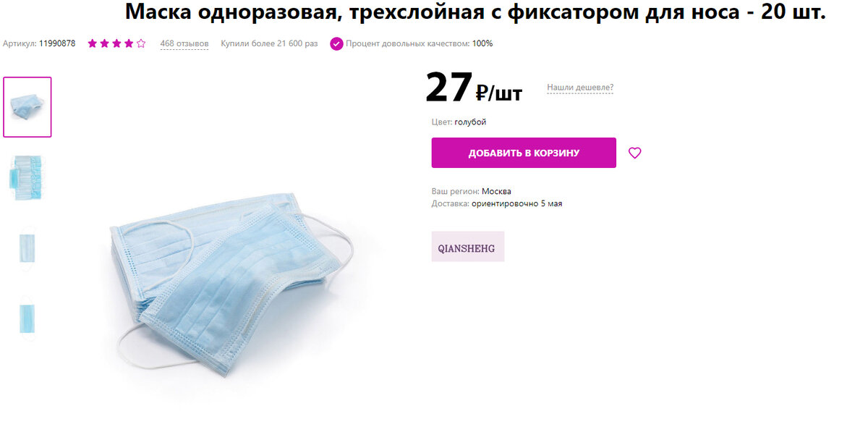Change delivery region Москва
868x440 pixels.
click(x=496, y=191)
